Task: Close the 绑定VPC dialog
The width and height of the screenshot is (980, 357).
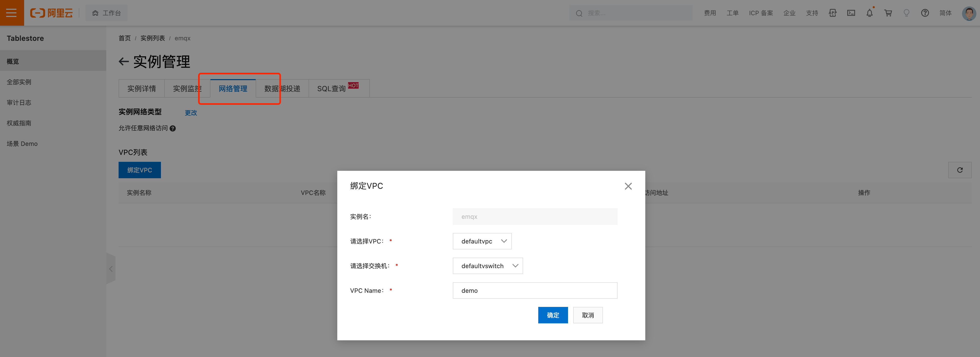Action: (628, 186)
